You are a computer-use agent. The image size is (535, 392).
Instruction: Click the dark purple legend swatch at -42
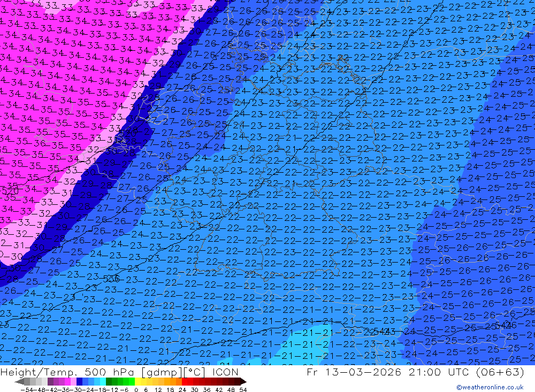point(50,381)
